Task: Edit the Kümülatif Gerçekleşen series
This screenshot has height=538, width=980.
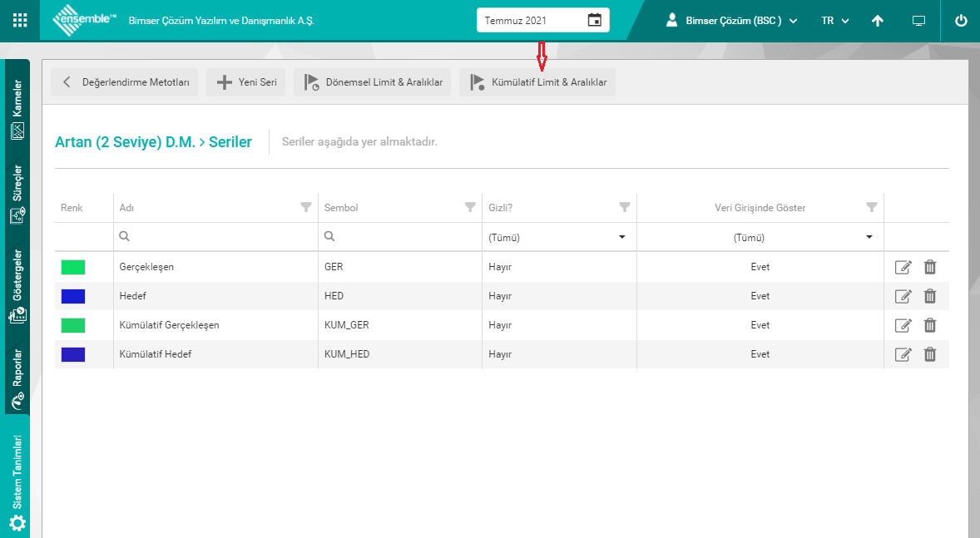Action: 903,325
